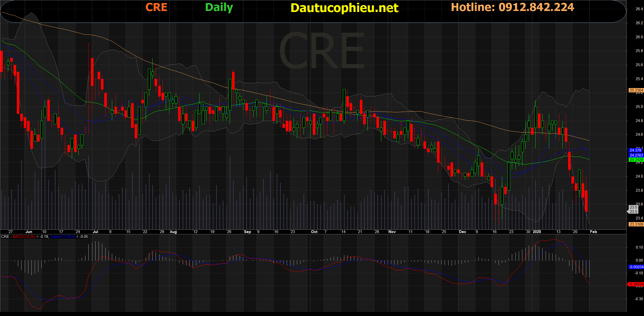Click the green Daily timeframe label

[219, 7]
